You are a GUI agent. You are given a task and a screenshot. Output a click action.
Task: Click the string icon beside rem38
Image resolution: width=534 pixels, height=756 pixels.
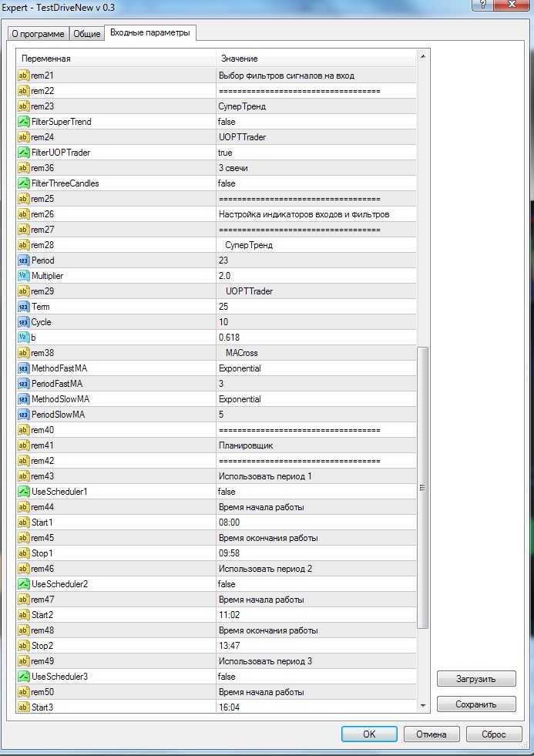[x=24, y=354]
